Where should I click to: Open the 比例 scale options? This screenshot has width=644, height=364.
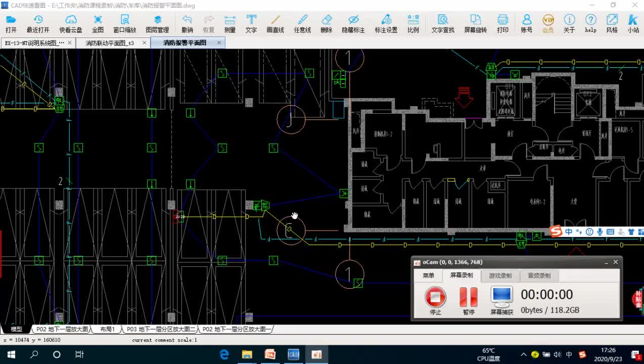tap(413, 23)
